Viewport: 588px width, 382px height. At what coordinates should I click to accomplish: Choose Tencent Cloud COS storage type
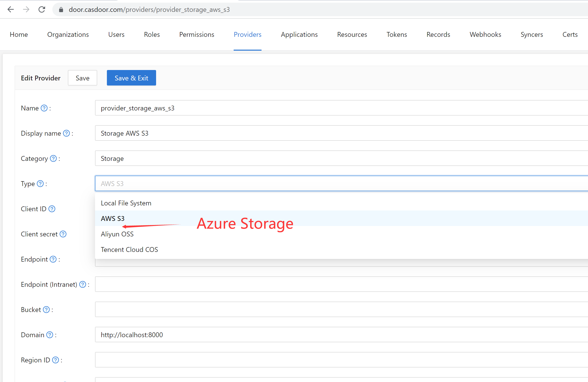[129, 249]
